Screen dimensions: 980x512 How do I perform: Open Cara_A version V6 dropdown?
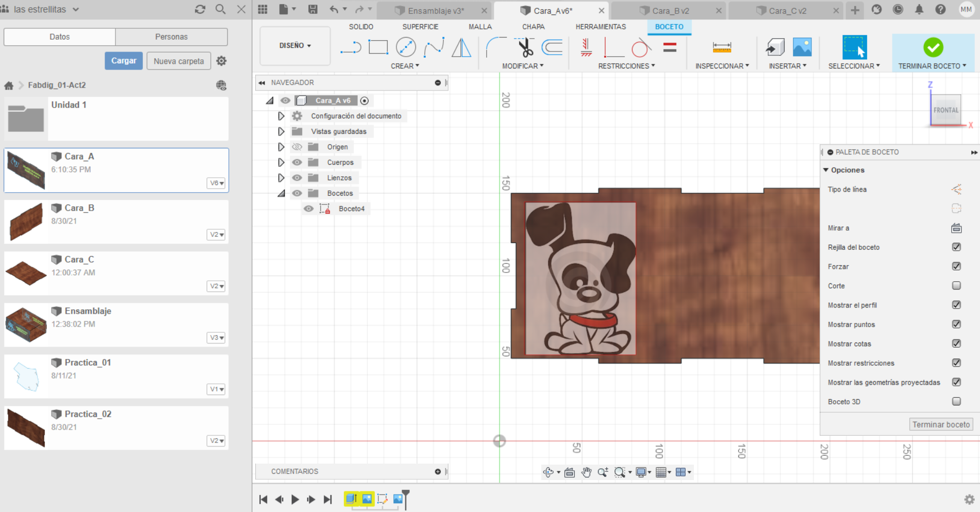click(217, 183)
